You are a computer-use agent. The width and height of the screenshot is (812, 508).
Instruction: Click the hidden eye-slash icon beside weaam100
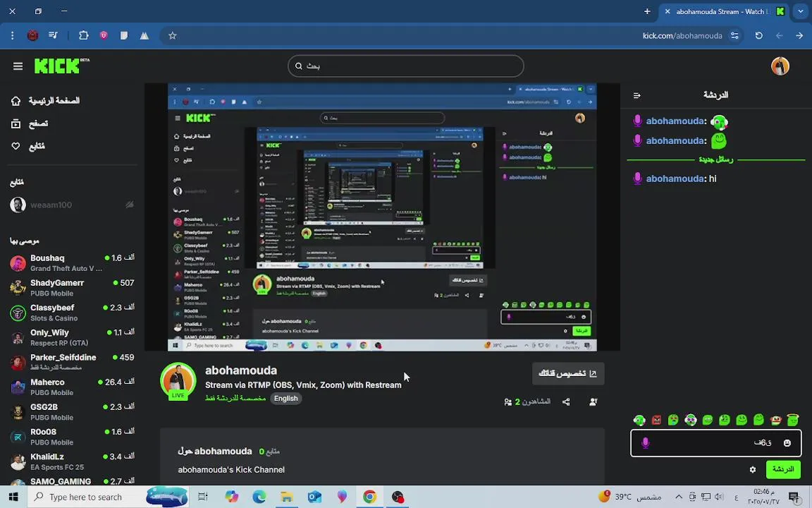(x=130, y=205)
